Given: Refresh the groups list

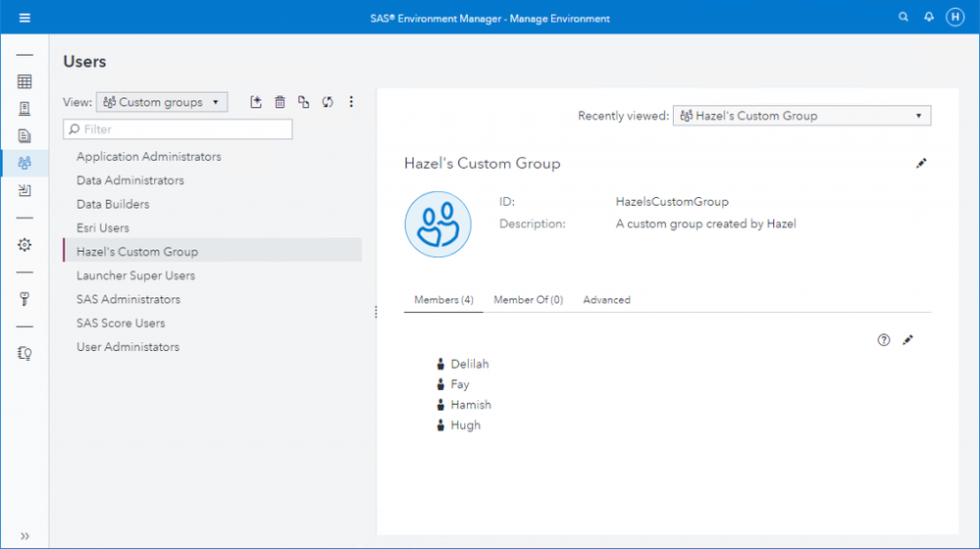Looking at the screenshot, I should coord(328,102).
